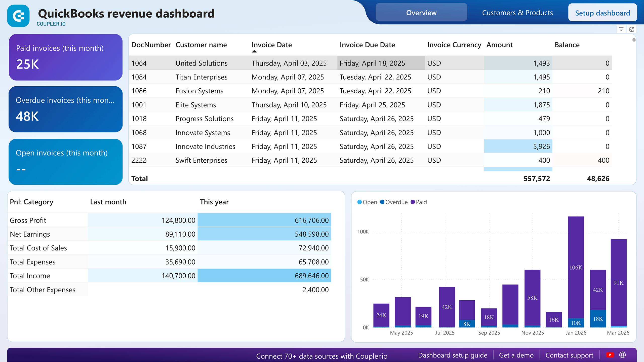
Task: Click the Setup dashboard button
Action: point(602,13)
